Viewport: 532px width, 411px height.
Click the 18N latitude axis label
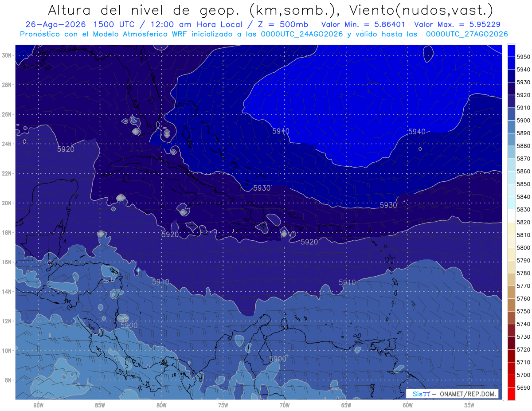point(7,232)
